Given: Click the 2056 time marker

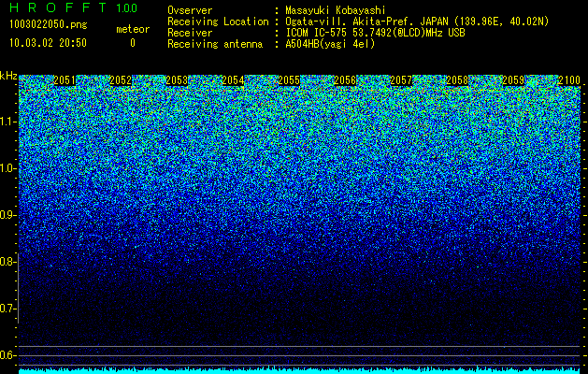Looking at the screenshot, I should click(345, 80).
